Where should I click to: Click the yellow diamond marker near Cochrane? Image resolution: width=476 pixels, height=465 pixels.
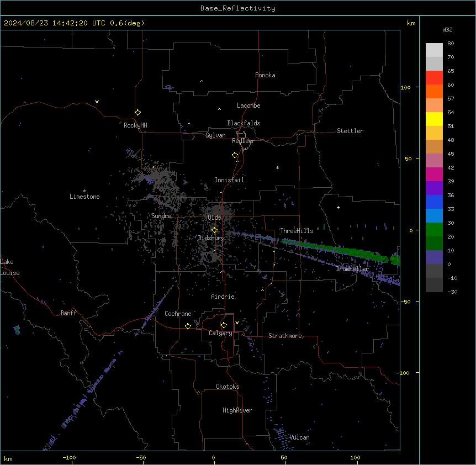[x=188, y=326]
